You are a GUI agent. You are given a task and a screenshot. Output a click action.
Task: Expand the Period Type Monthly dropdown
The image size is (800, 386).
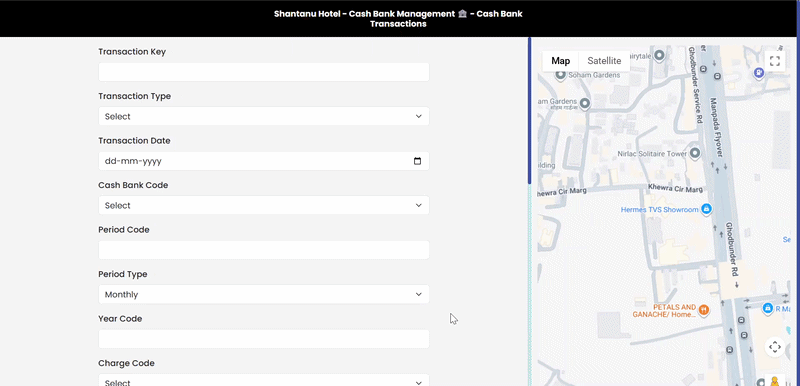click(264, 294)
